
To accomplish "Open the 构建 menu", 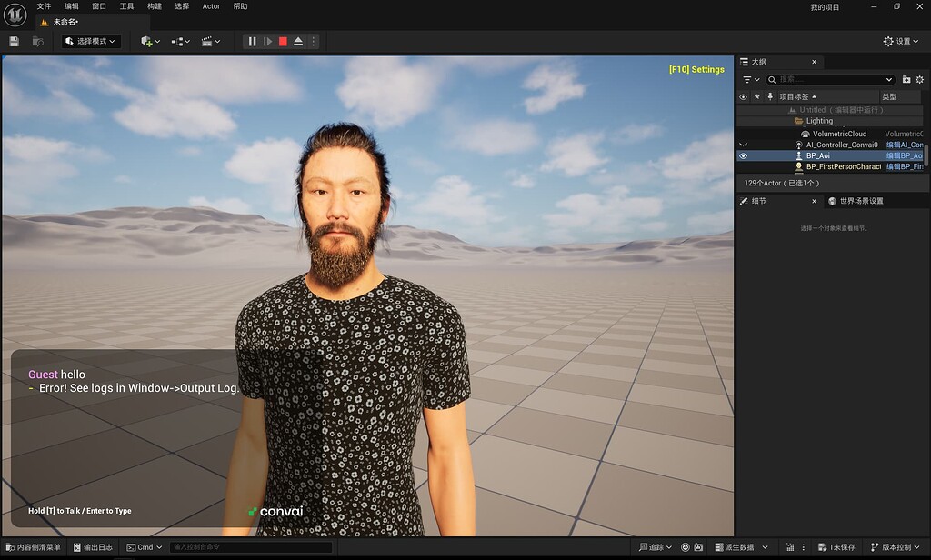I will (x=155, y=6).
